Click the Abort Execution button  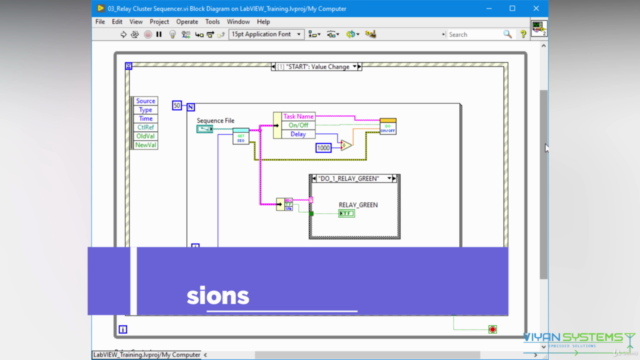click(148, 35)
